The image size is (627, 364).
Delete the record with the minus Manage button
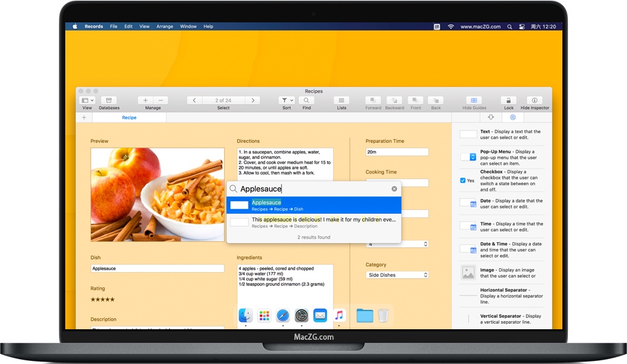coord(161,100)
